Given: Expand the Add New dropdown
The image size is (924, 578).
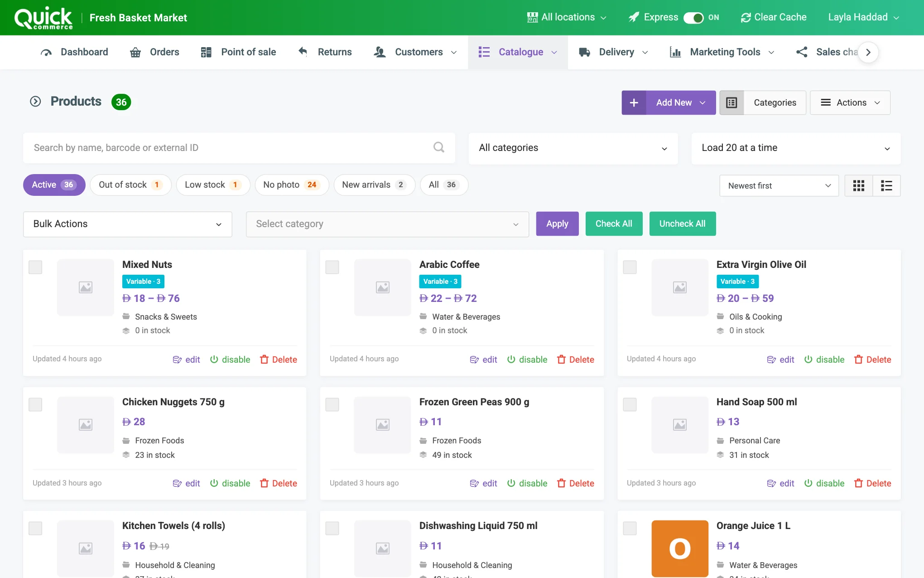Looking at the screenshot, I should click(681, 102).
